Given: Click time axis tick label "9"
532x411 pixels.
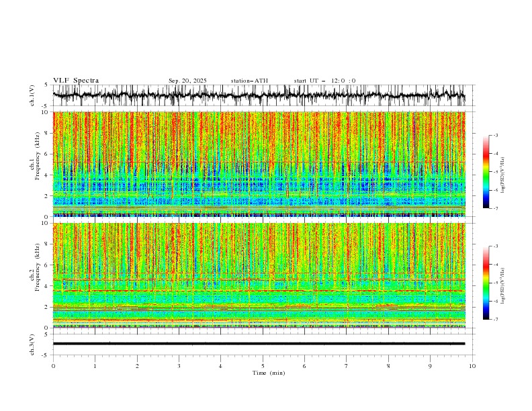Looking at the screenshot, I should [430, 366].
